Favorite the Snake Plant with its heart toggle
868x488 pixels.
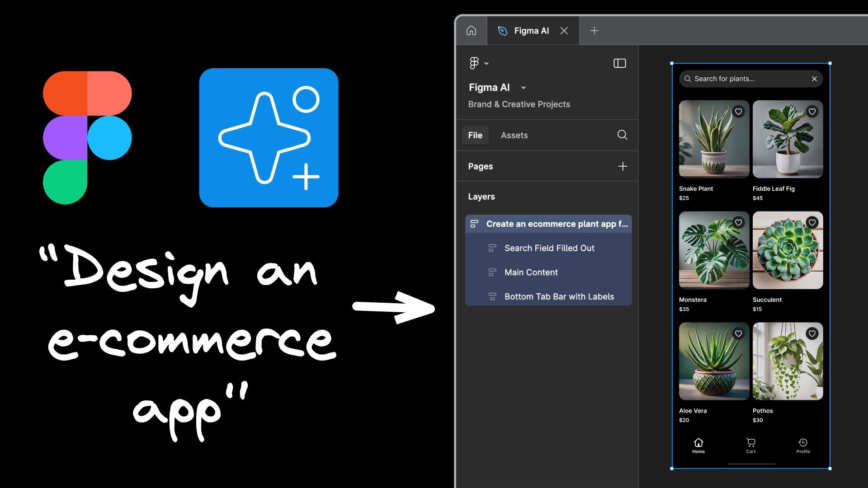(738, 111)
